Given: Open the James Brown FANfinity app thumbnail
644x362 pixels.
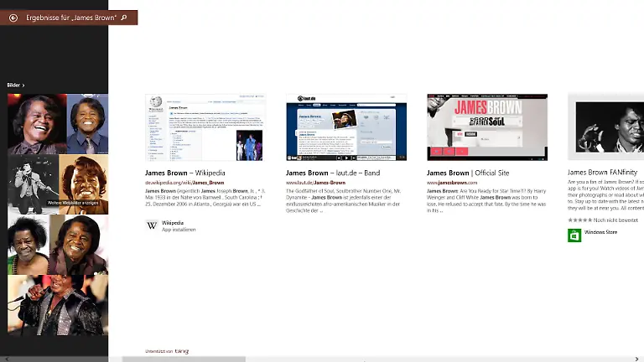Looking at the screenshot, I should click(605, 127).
